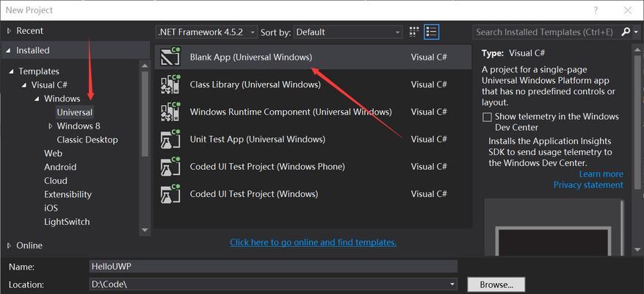Image resolution: width=644 pixels, height=294 pixels.
Task: Switch to medium icons list view
Action: (x=431, y=32)
